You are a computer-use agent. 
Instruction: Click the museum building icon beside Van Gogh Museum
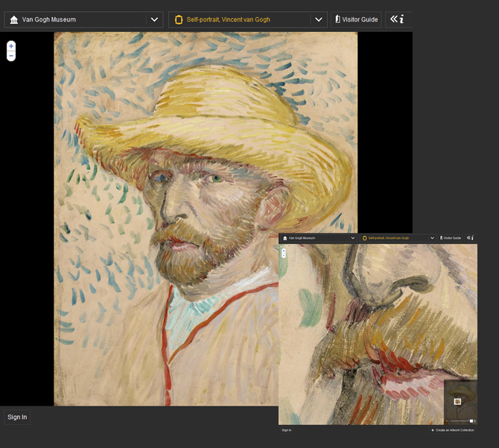pyautogui.click(x=13, y=19)
